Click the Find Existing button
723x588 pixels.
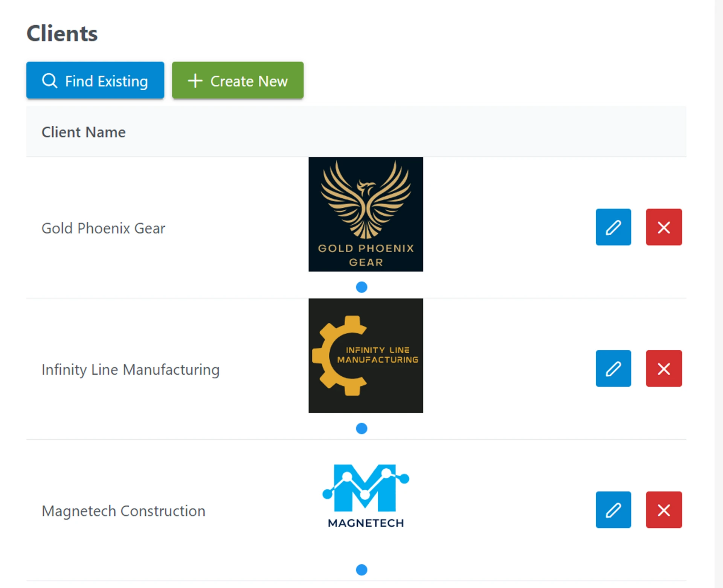coord(95,81)
